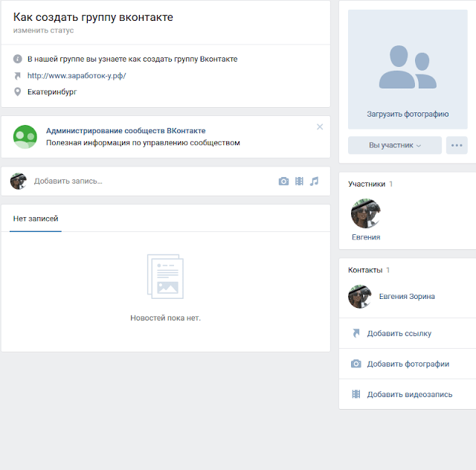The image size is (476, 470).
Task: Open the Участники section header
Action: click(370, 184)
